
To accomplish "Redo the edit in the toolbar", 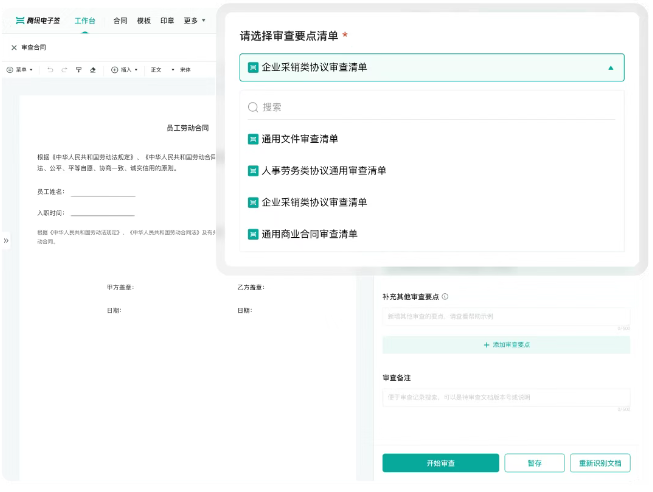I will 64,70.
